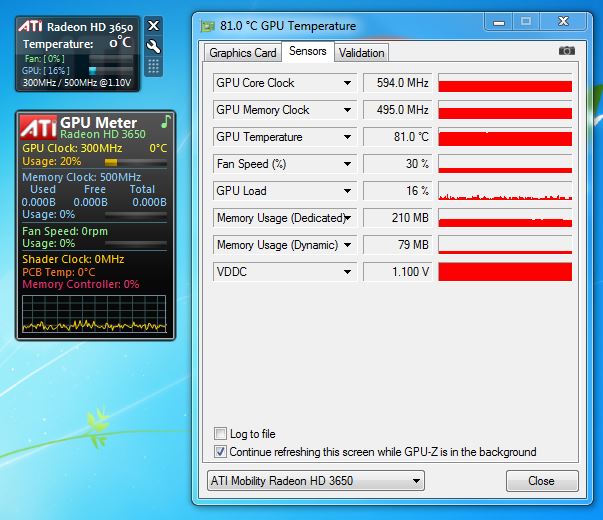Click the Memory Usage (Dedicated) graph
This screenshot has width=603, height=520.
(x=505, y=218)
